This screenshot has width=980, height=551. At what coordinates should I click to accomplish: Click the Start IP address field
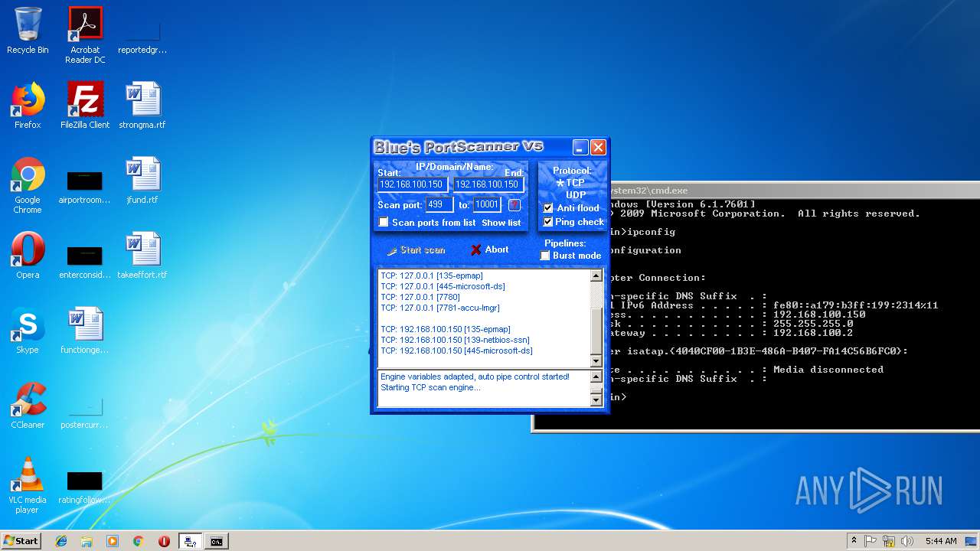[x=412, y=184]
